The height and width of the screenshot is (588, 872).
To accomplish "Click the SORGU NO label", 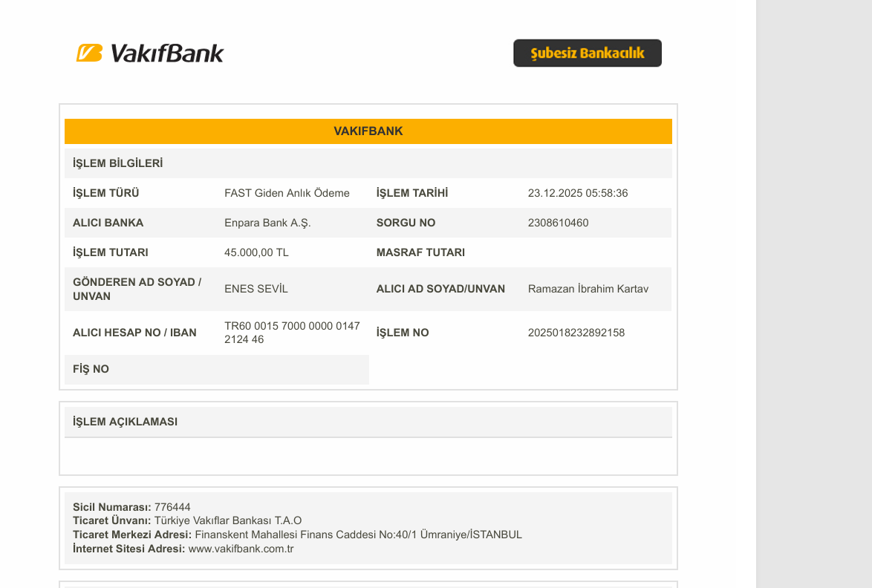I will [406, 223].
